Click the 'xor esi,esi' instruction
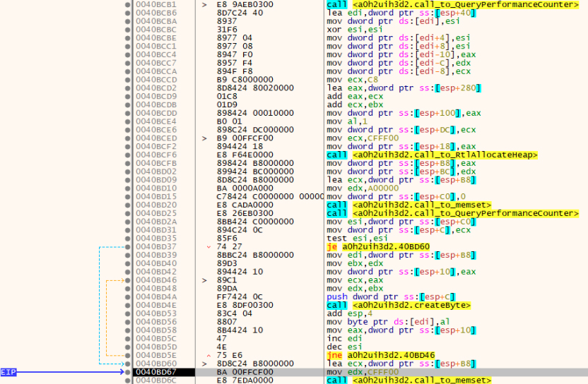This screenshot has height=384, width=588. point(354,30)
